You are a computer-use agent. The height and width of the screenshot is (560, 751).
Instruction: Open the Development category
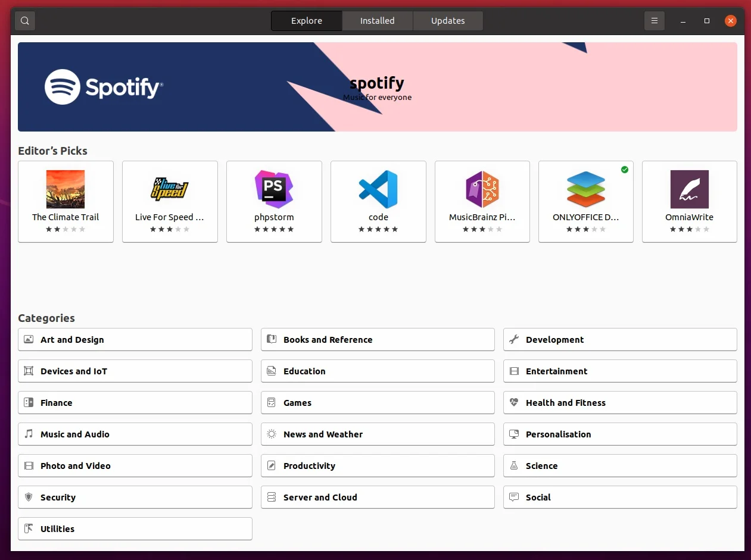[620, 339]
